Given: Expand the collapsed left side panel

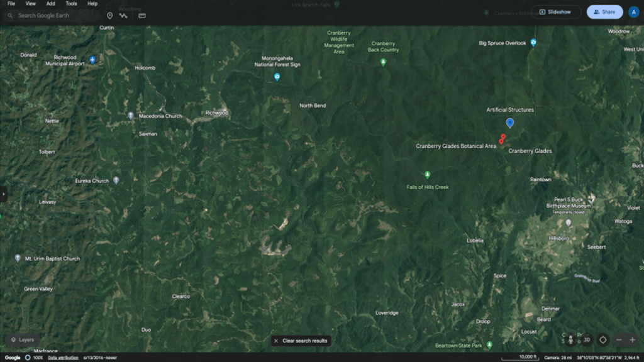Looking at the screenshot, I should (x=3, y=194).
